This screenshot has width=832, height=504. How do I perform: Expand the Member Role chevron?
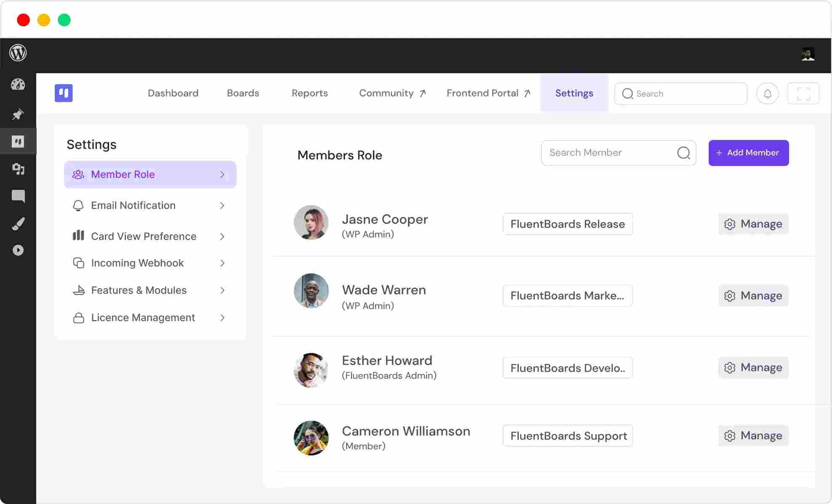(x=222, y=175)
